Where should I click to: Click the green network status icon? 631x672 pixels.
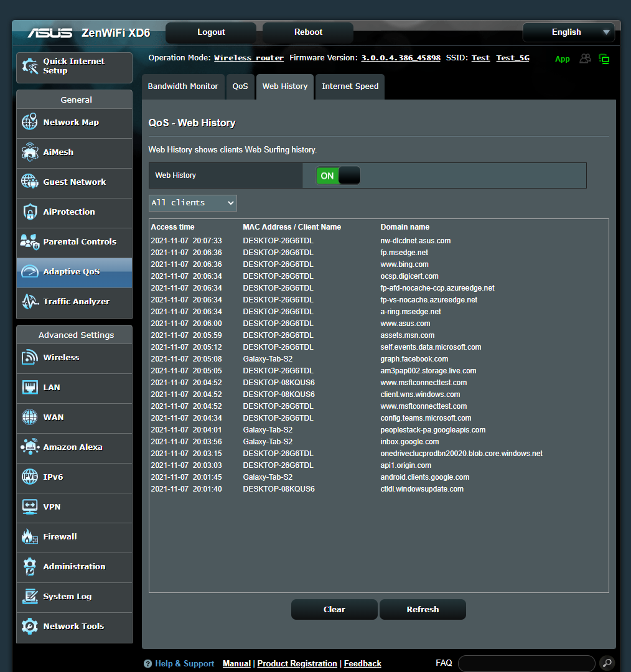[604, 59]
